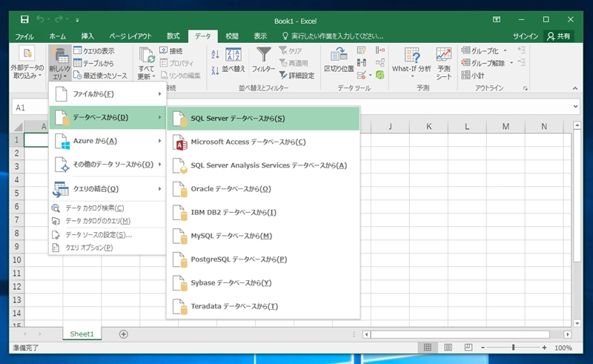Open the アウトライン dialog launcher

pos(526,88)
